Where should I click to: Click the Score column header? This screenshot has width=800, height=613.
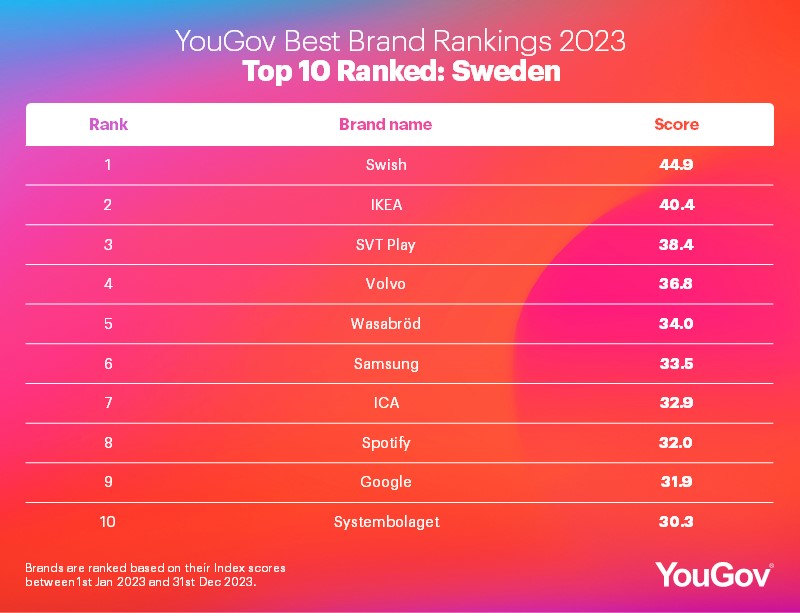(676, 125)
